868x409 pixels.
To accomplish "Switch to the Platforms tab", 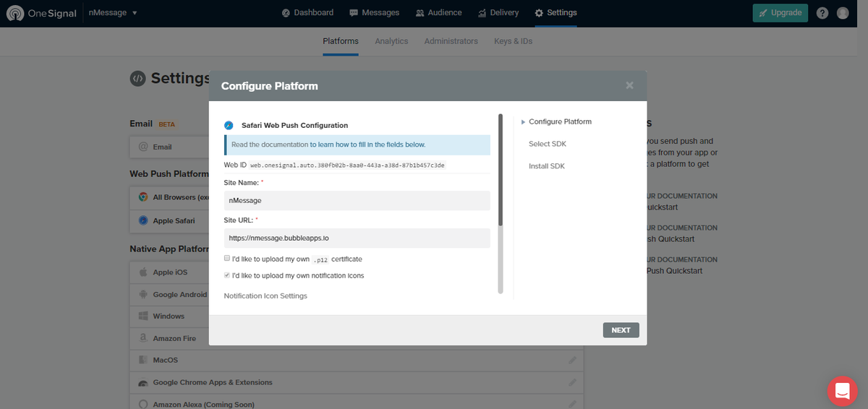I will 341,41.
